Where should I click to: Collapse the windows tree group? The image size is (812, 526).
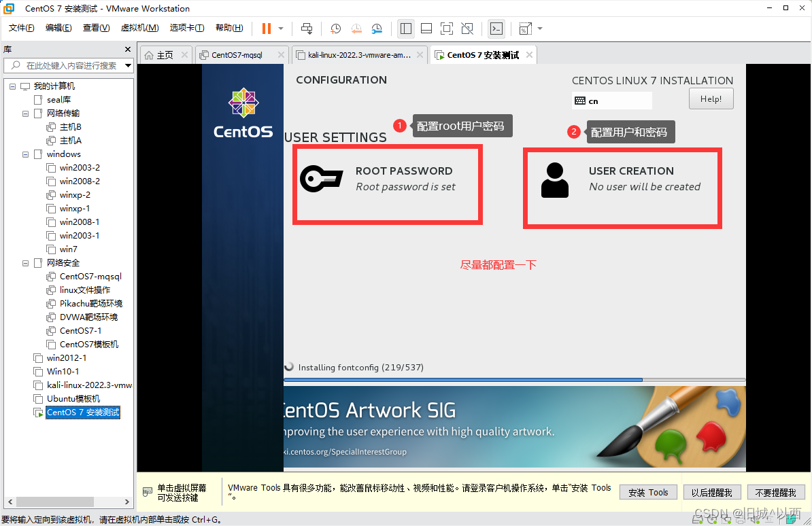[24, 154]
